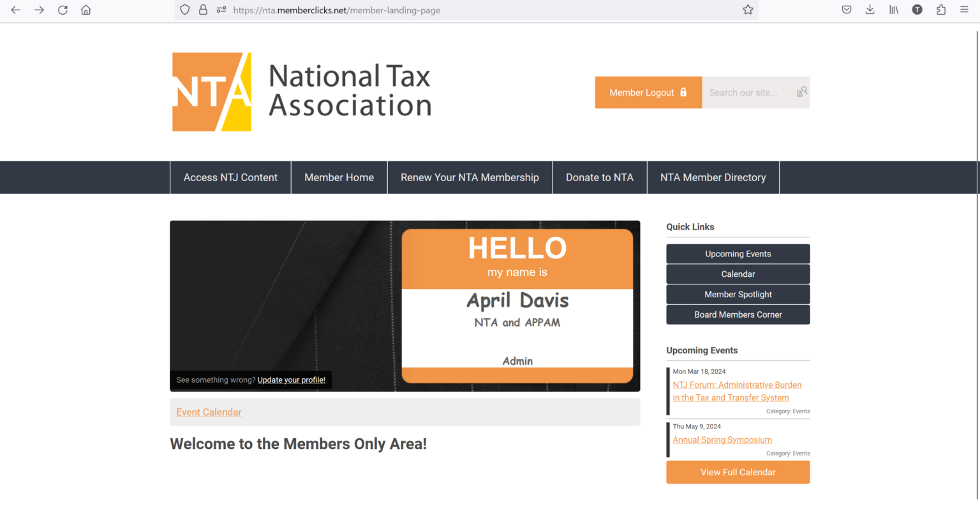The height and width of the screenshot is (509, 980).
Task: Click the account profile icon
Action: coord(917,10)
